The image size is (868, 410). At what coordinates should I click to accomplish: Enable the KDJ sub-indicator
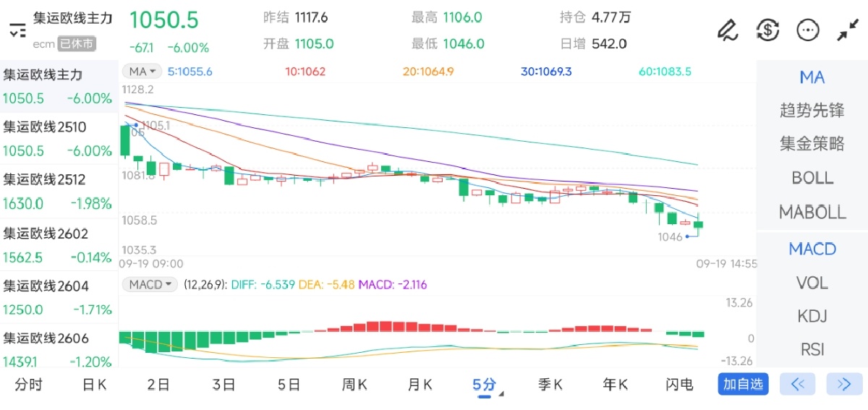(x=812, y=316)
